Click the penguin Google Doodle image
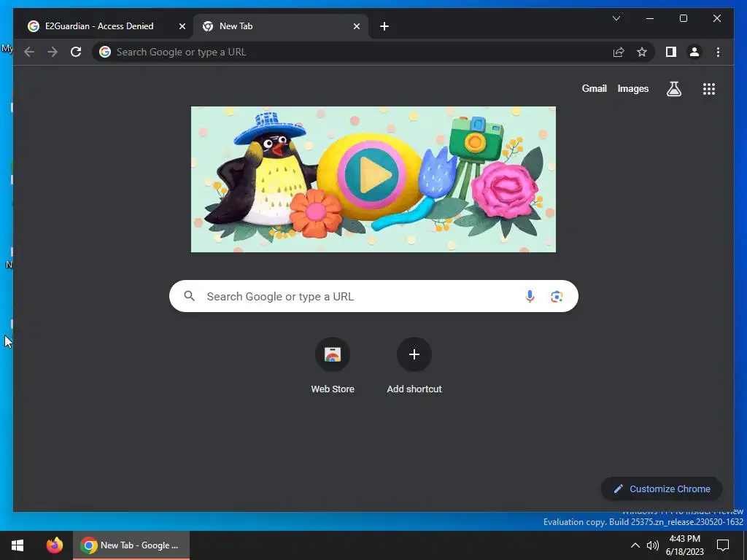The height and width of the screenshot is (560, 747). (x=373, y=179)
